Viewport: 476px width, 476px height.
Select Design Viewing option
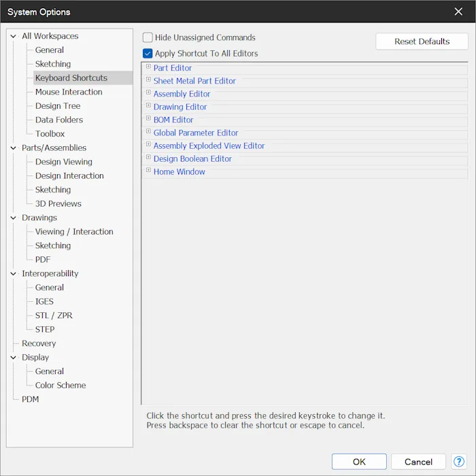coord(63,162)
